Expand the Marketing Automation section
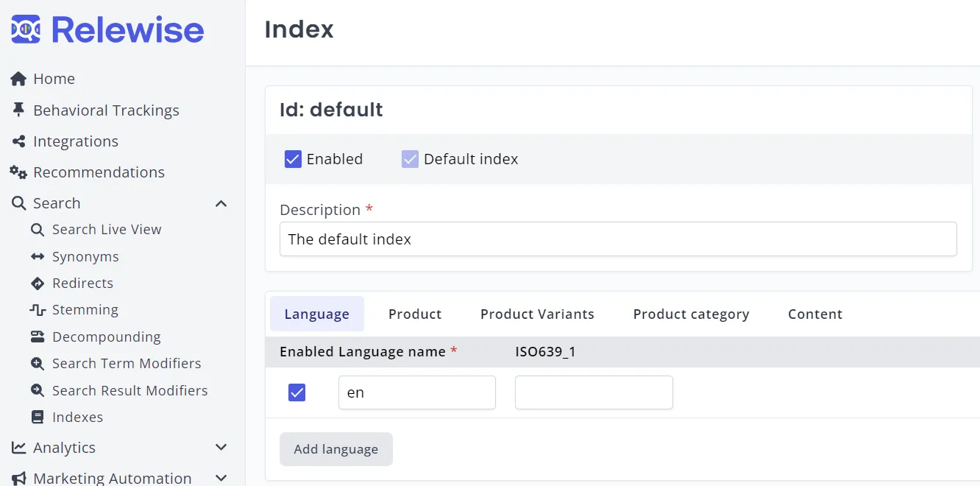The height and width of the screenshot is (486, 980). 221,478
